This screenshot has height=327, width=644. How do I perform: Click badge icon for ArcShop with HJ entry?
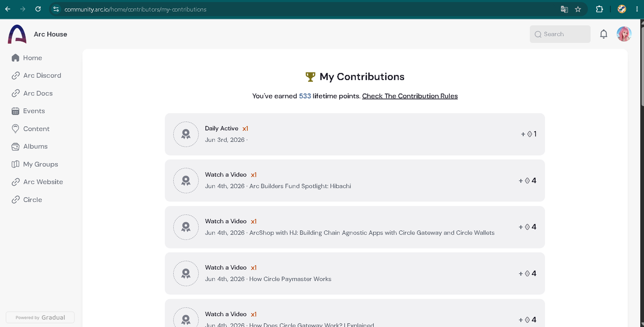186,227
